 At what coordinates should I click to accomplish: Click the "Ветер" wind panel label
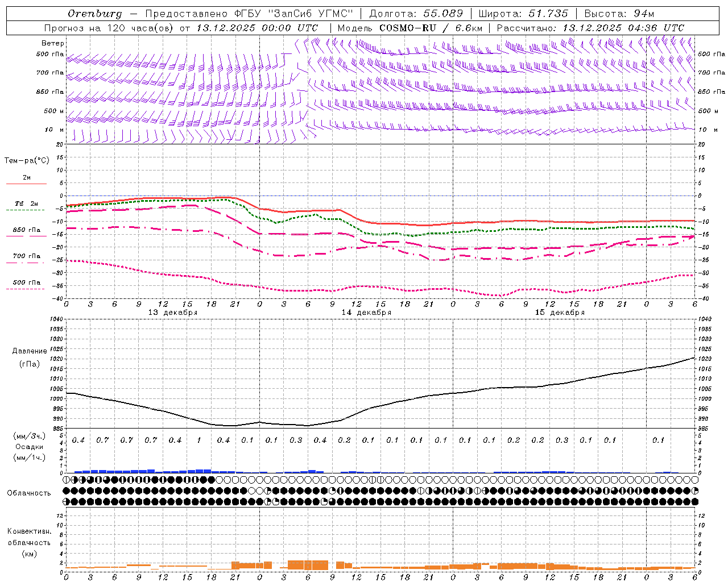click(53, 43)
